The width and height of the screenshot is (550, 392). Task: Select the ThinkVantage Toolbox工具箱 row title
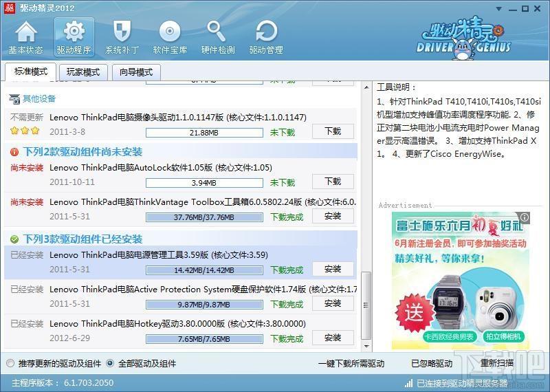point(203,202)
